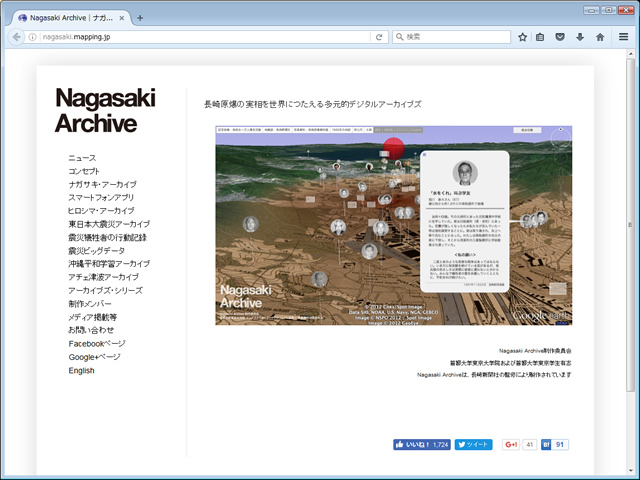This screenshot has height=480, width=640.
Task: Select the Nagasaki Archive browser tab
Action: point(71,18)
